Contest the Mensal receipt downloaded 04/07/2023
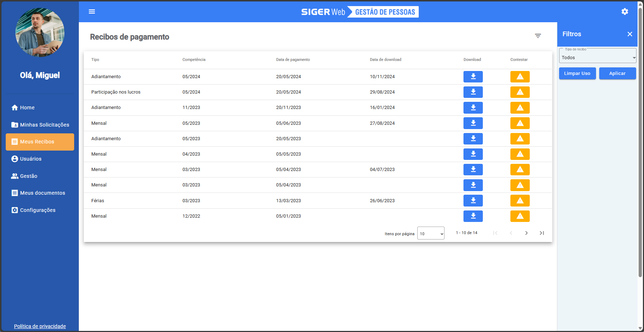 coord(520,170)
